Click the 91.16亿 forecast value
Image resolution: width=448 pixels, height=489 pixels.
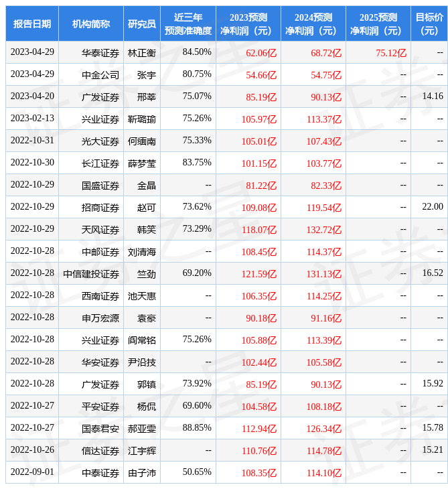[326, 318]
